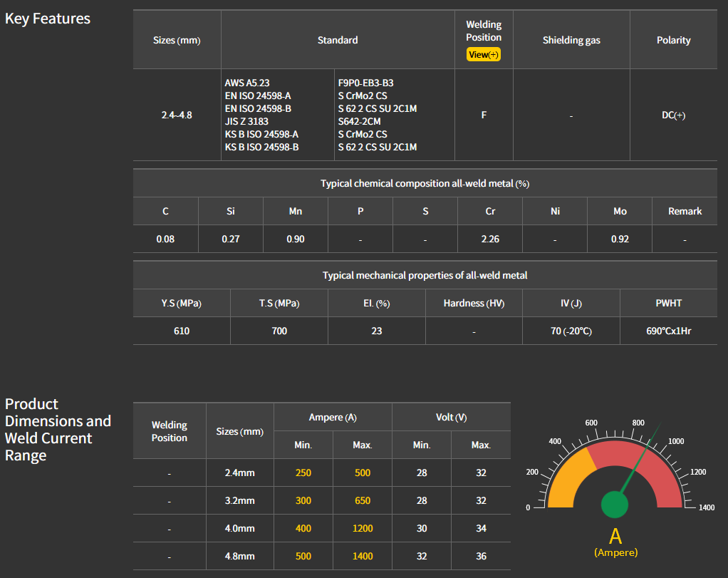Select the Shielding gas column header
Image resolution: width=728 pixels, height=578 pixels.
click(571, 40)
